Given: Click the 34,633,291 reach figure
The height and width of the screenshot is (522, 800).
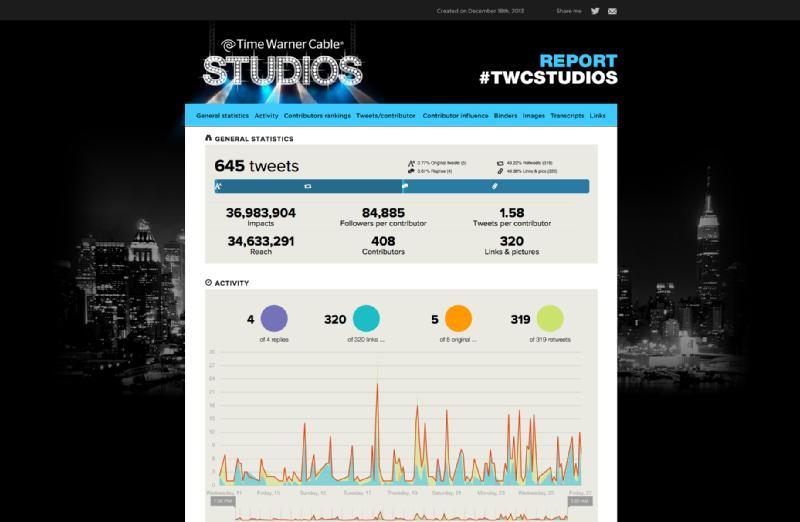Looking at the screenshot, I should 261,241.
